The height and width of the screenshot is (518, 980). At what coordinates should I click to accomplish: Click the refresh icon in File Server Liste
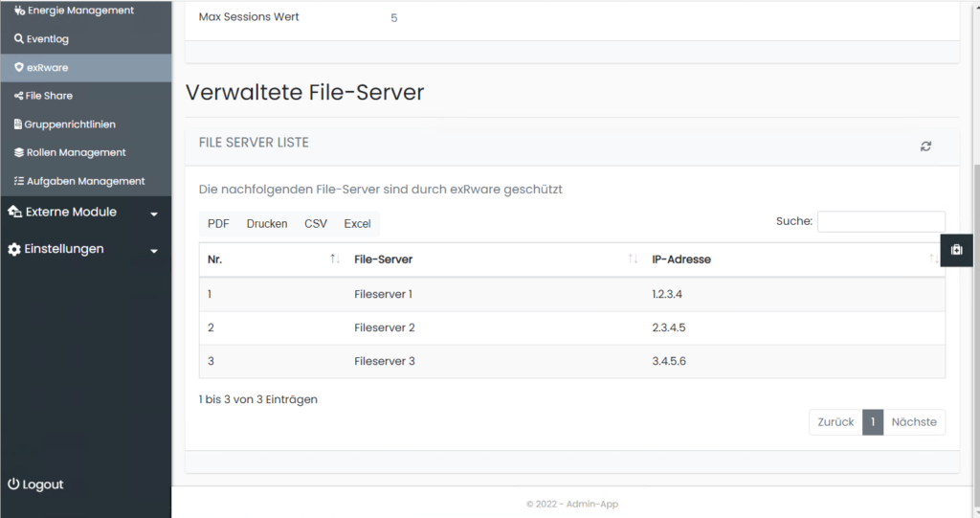pos(925,146)
